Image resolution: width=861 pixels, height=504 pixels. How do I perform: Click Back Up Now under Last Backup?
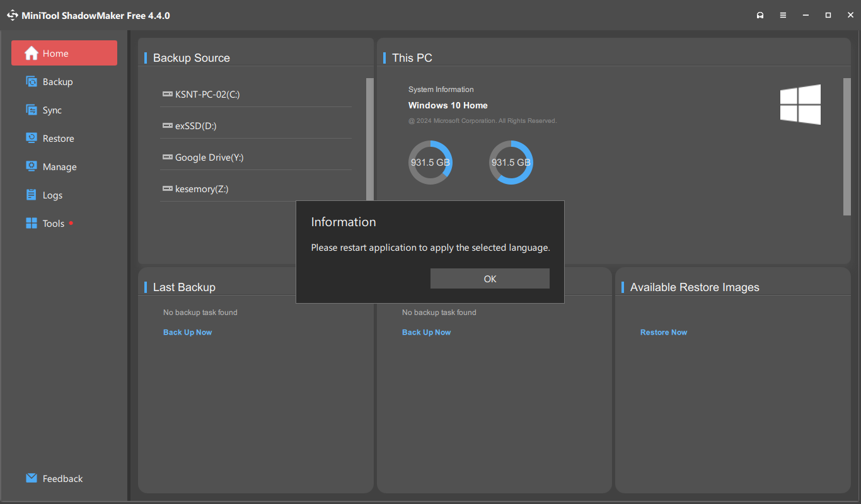point(187,333)
